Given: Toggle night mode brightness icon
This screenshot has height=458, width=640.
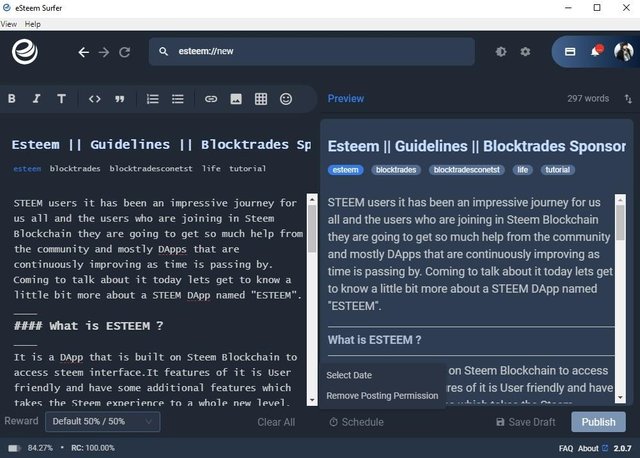Looking at the screenshot, I should (x=501, y=51).
